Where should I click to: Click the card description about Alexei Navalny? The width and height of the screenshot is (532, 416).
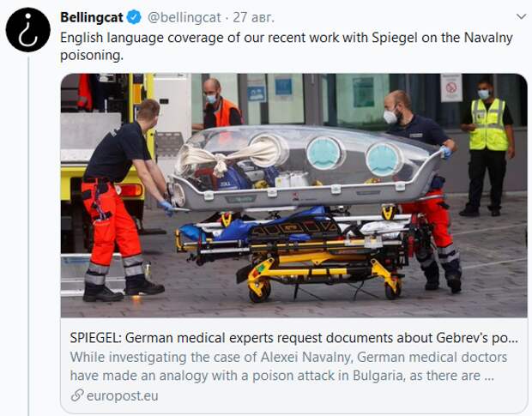coord(288,366)
